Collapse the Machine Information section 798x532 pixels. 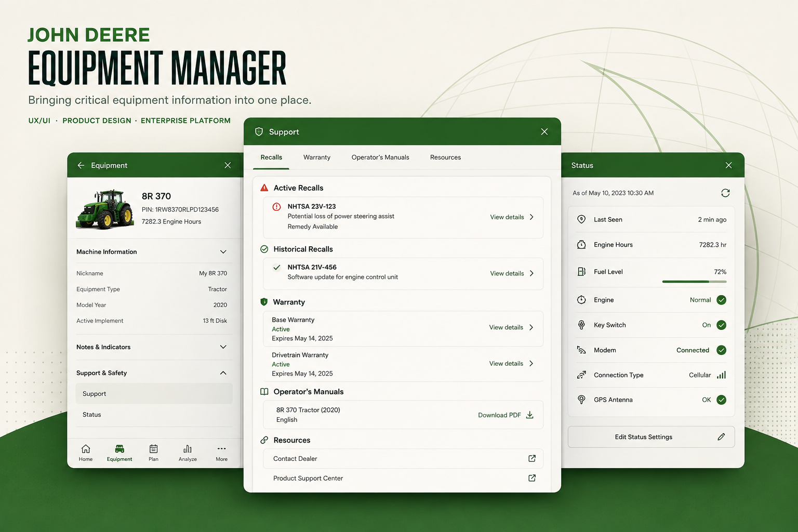[223, 252]
